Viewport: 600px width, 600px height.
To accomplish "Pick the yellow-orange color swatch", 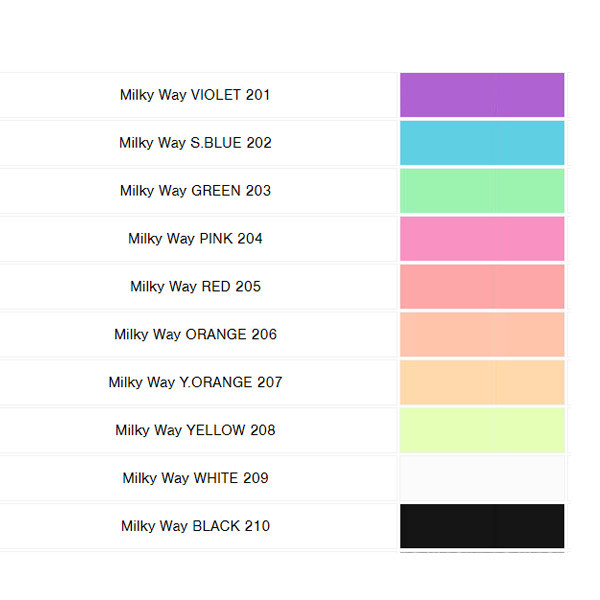I will click(482, 382).
